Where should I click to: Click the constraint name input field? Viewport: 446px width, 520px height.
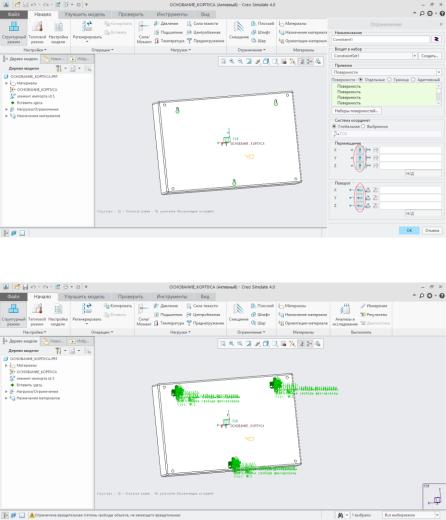tap(381, 39)
